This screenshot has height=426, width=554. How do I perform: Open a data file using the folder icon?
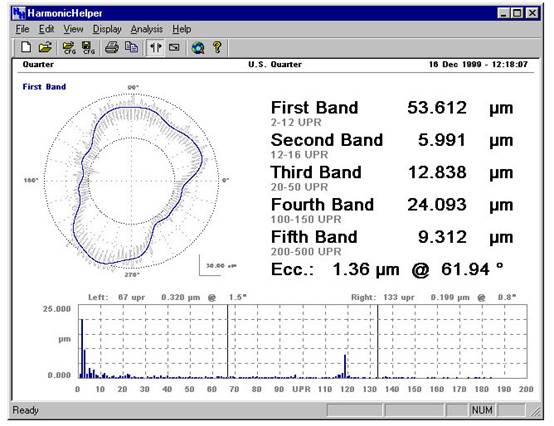pyautogui.click(x=45, y=47)
